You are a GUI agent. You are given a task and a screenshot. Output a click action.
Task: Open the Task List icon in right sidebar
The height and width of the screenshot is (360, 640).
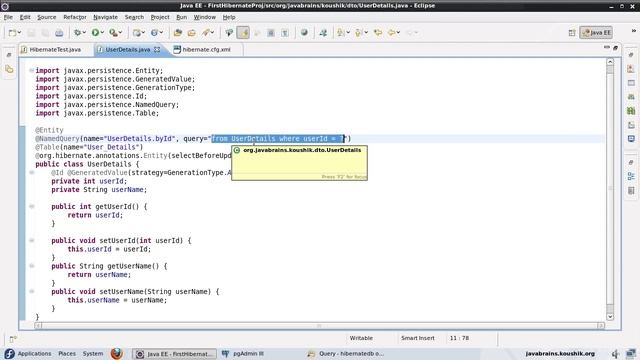point(631,191)
